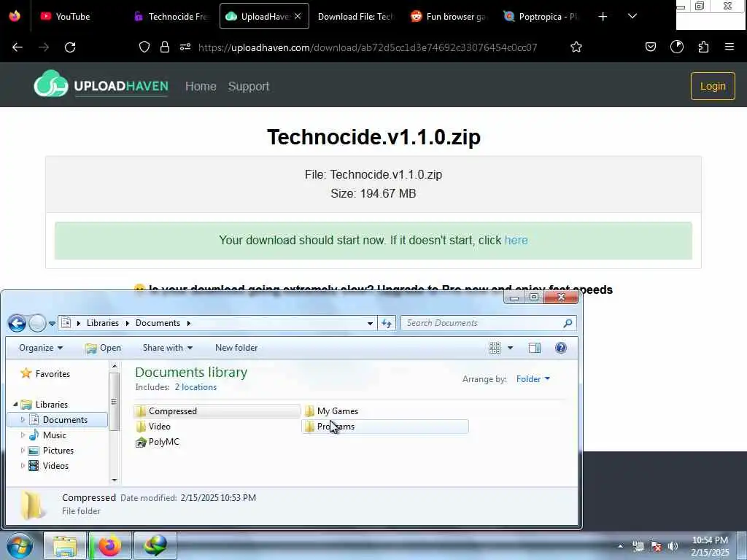Open the address bar previous locations dropdown
Image resolution: width=747 pixels, height=560 pixels.
tap(370, 323)
